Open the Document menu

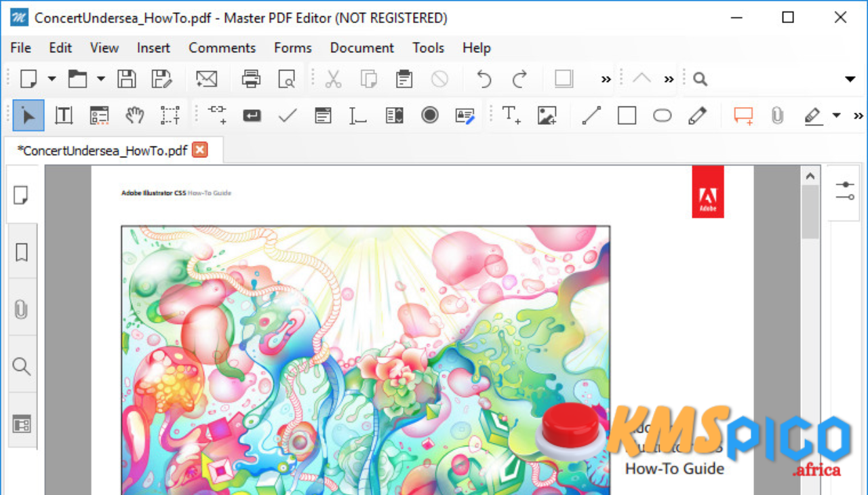coord(362,47)
